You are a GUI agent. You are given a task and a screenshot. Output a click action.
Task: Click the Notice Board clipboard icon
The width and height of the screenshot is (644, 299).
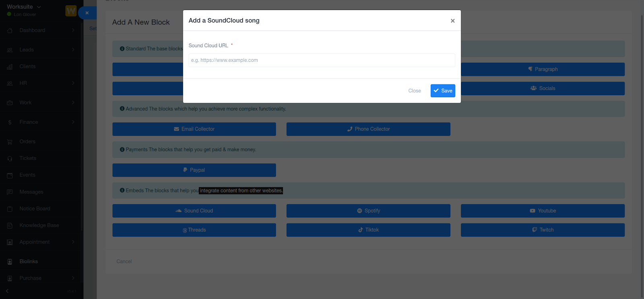click(x=10, y=209)
